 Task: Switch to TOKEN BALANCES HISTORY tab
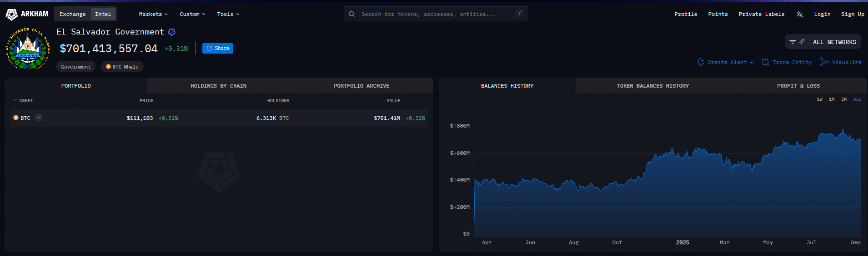[652, 85]
